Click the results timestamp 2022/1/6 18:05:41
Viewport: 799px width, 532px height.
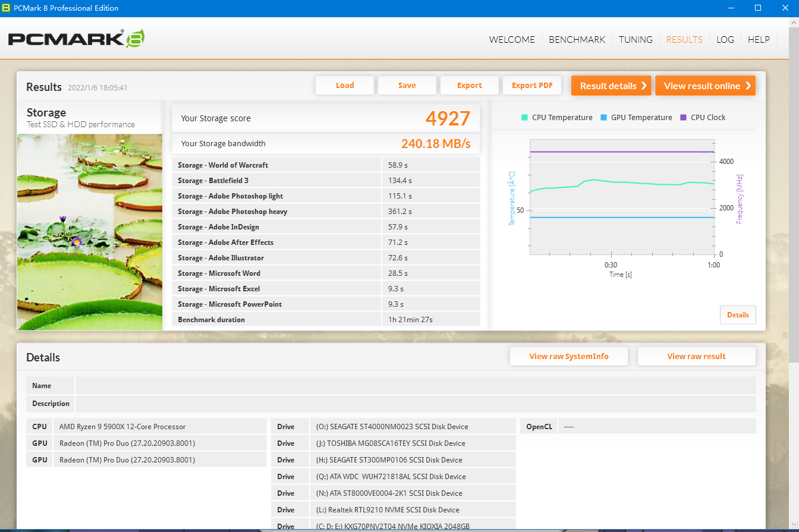pyautogui.click(x=97, y=87)
